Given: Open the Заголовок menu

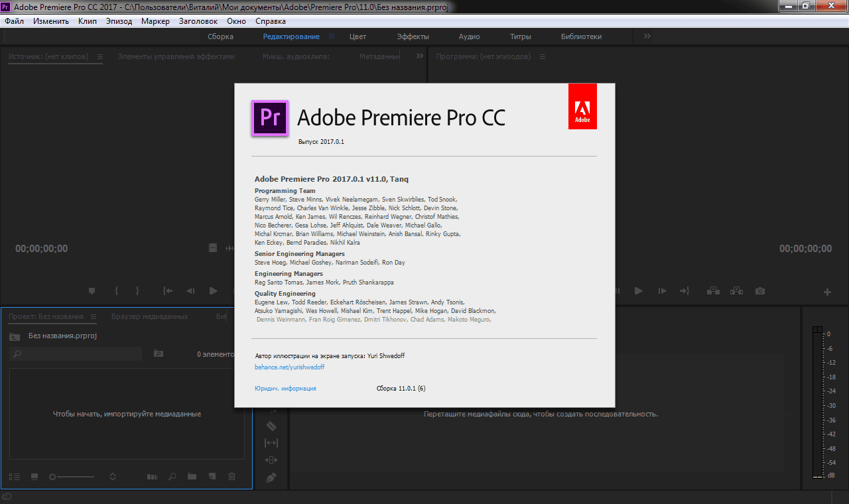Looking at the screenshot, I should [198, 21].
